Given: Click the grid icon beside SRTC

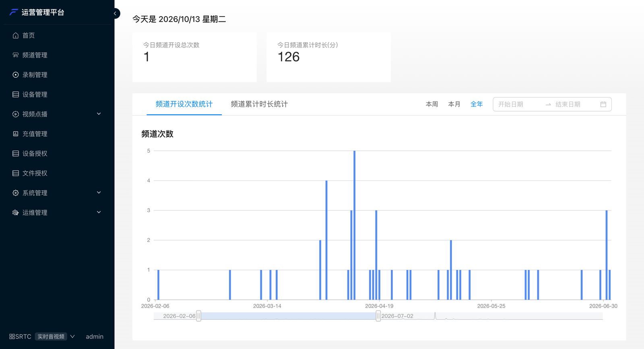Looking at the screenshot, I should pos(12,337).
